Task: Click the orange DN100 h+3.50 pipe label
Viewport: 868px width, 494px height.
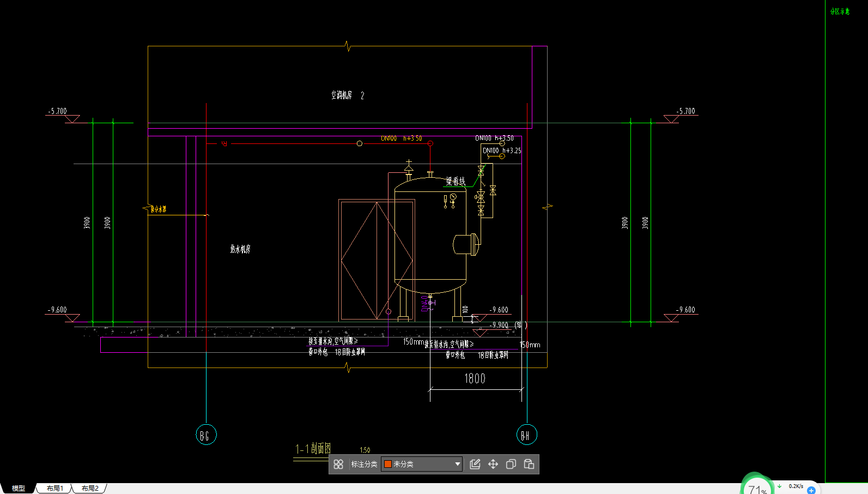Action: pyautogui.click(x=402, y=138)
